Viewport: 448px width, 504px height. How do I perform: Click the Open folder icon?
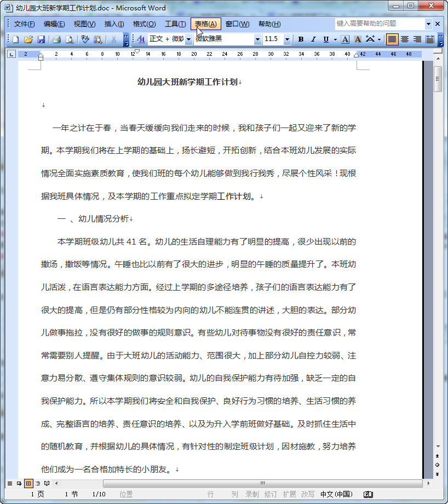pyautogui.click(x=28, y=39)
